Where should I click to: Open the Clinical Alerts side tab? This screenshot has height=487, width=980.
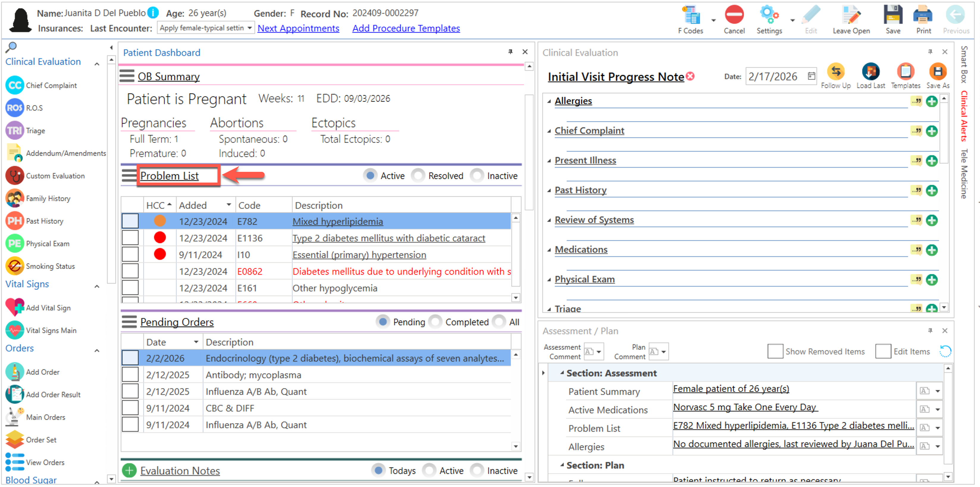pyautogui.click(x=965, y=116)
